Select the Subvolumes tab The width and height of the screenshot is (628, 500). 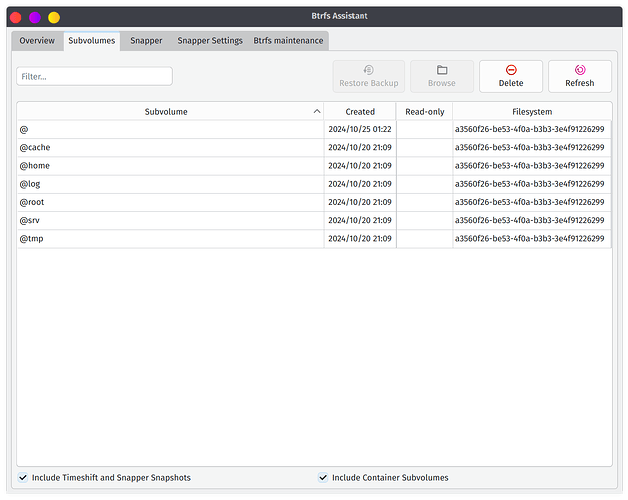coord(91,41)
